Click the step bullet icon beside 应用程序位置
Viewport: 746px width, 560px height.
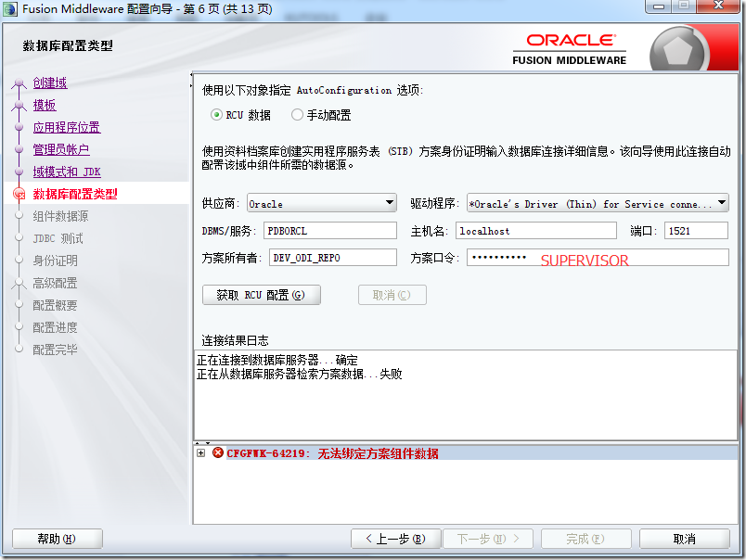click(x=19, y=127)
